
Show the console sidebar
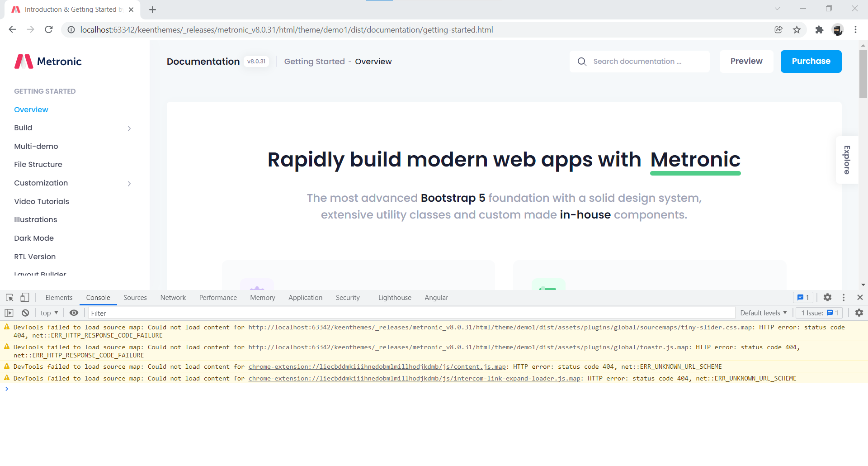tap(9, 313)
